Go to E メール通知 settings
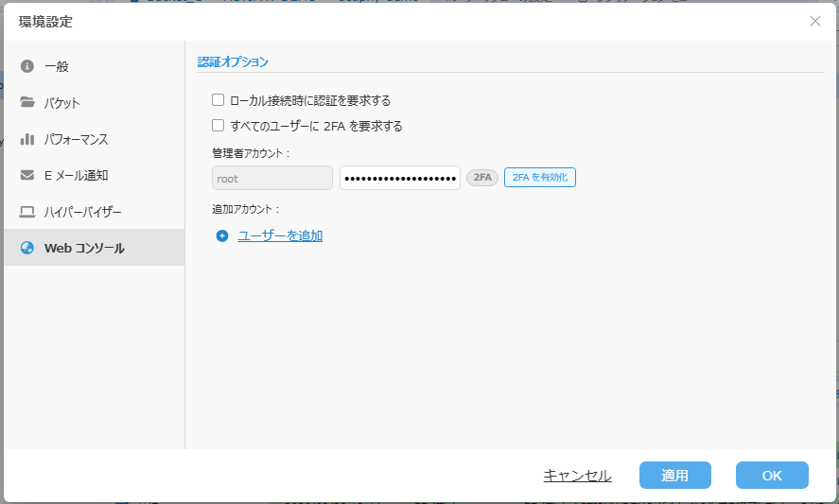839x504 pixels. (95, 176)
